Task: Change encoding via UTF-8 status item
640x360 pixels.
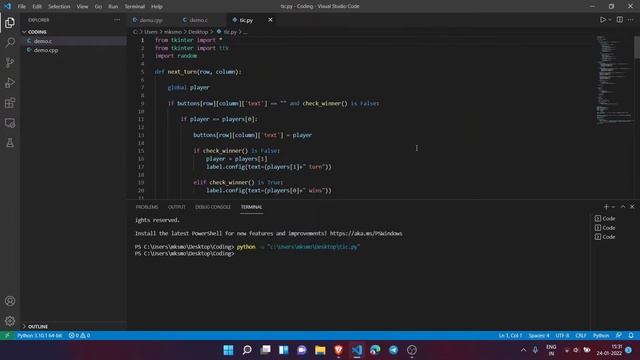Action: click(562, 336)
